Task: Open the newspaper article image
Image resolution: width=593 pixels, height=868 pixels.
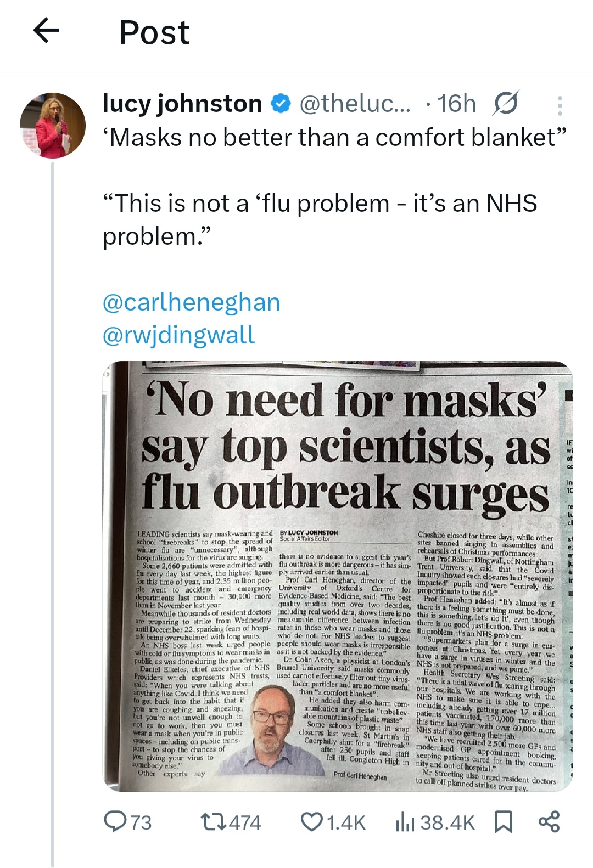Action: [x=338, y=576]
